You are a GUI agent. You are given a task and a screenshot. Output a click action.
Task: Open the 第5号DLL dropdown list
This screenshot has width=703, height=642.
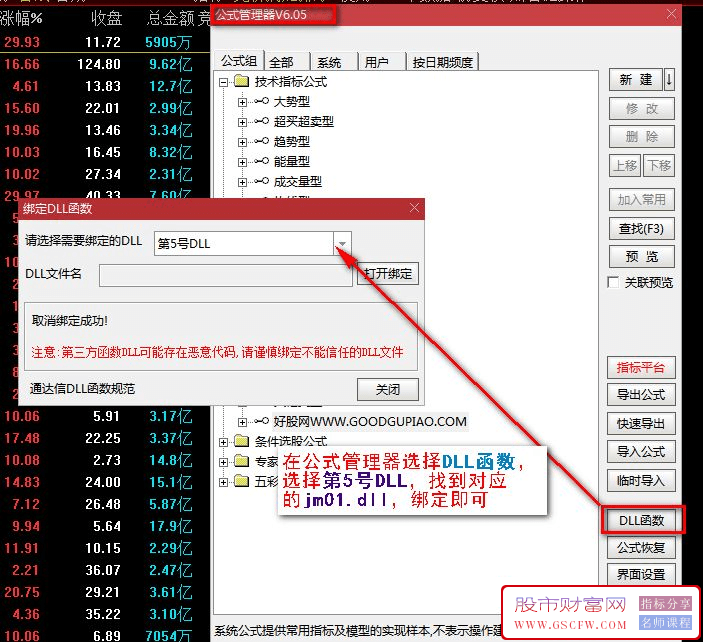(x=342, y=243)
